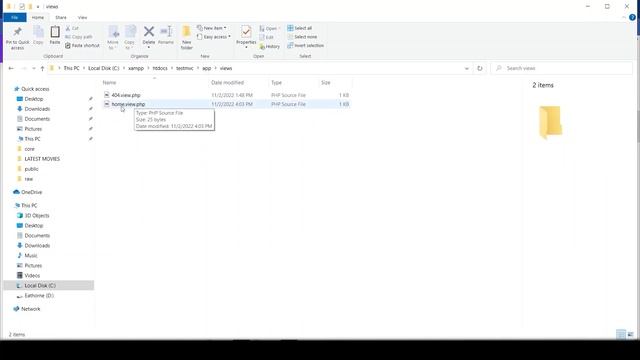Switch to the View ribbon tab
The image size is (640, 360).
[x=82, y=18]
